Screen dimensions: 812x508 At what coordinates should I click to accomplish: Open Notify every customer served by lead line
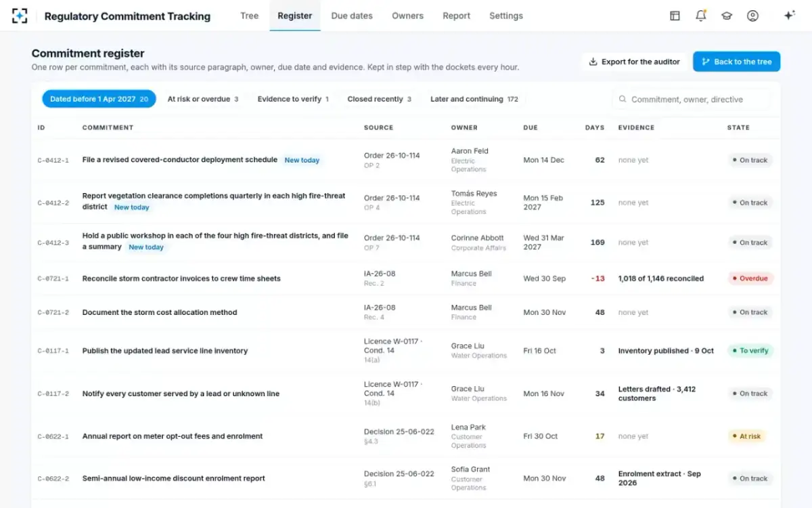[x=181, y=394]
